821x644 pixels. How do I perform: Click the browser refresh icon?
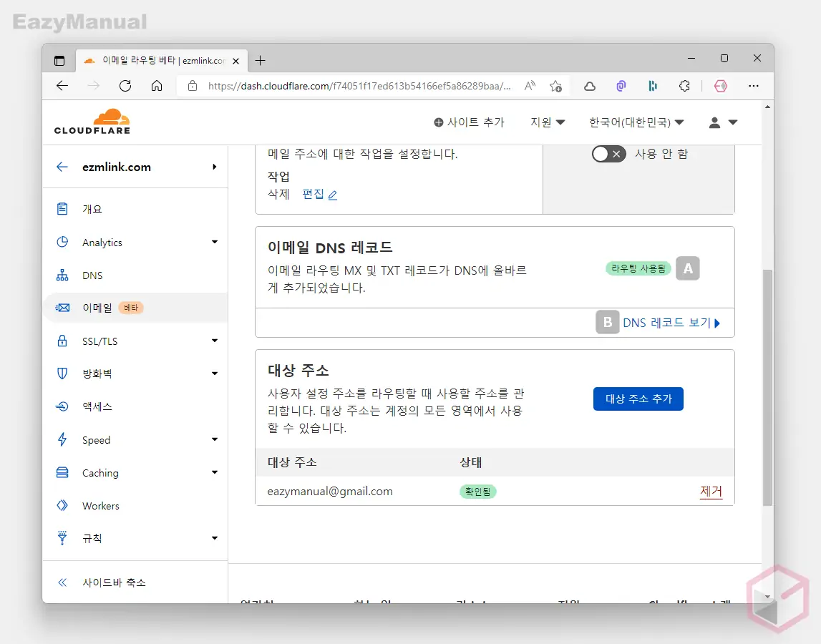click(125, 85)
